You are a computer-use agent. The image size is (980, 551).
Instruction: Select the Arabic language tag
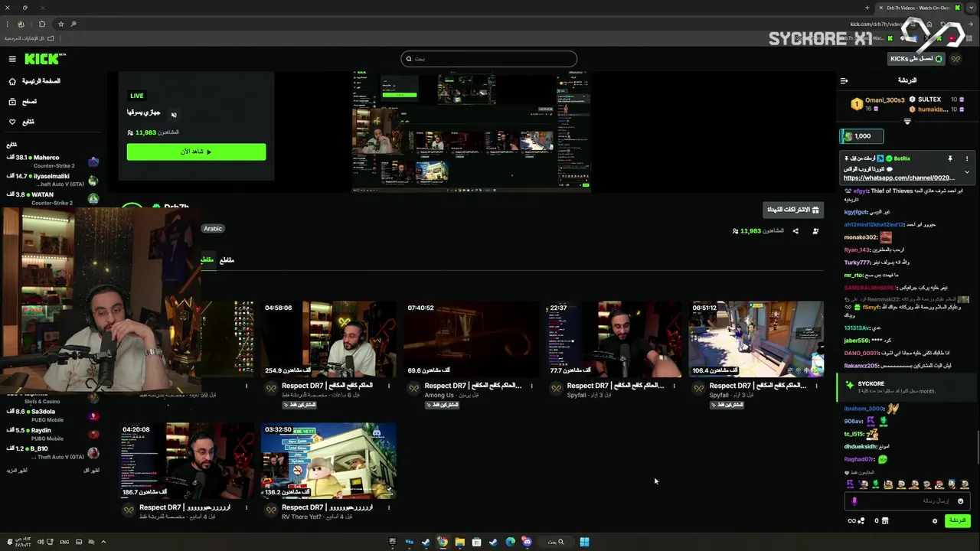click(213, 229)
